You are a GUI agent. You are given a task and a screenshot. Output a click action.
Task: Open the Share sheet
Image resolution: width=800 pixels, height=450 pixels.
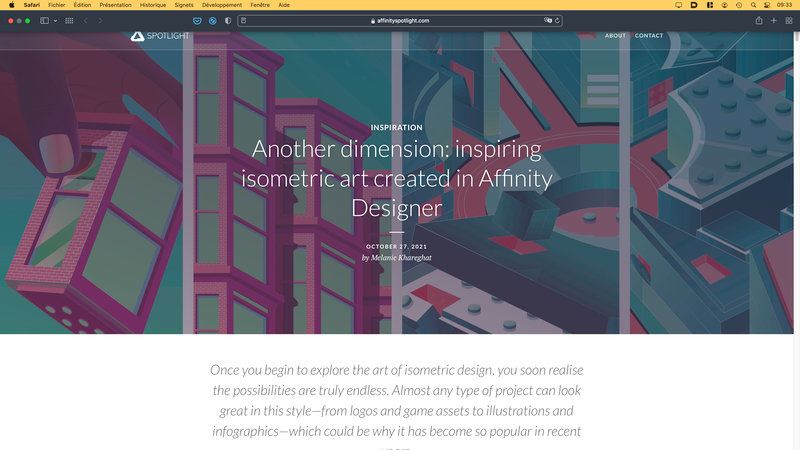click(x=759, y=20)
